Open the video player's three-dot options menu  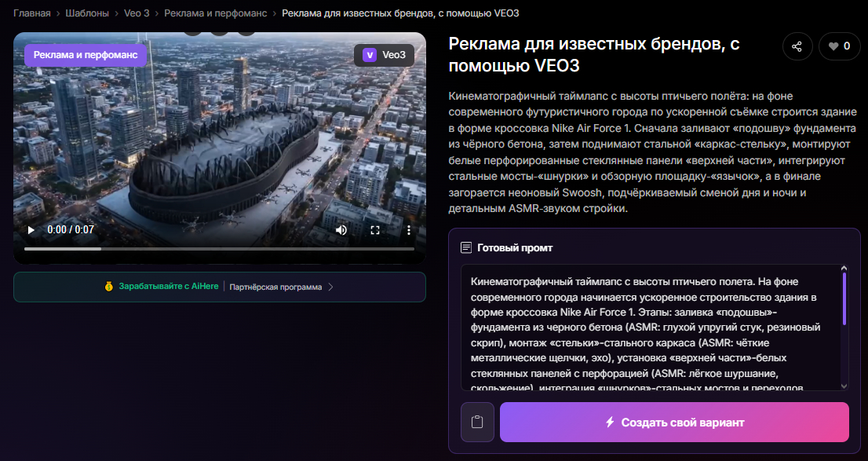409,230
